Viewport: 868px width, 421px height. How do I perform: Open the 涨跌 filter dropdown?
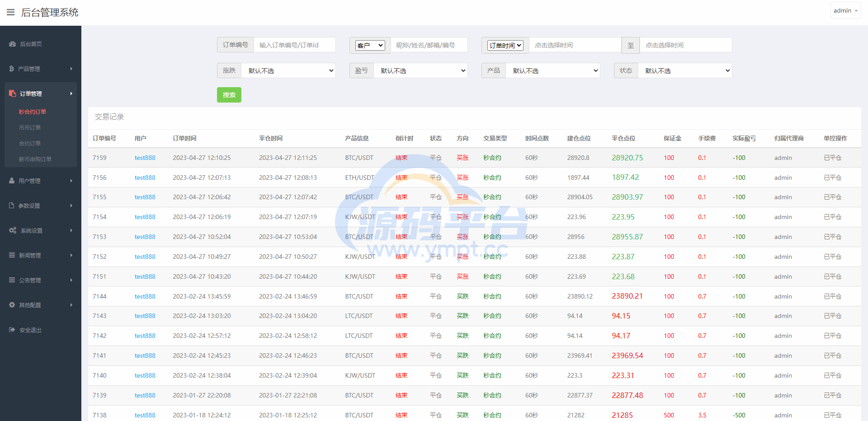pyautogui.click(x=288, y=70)
